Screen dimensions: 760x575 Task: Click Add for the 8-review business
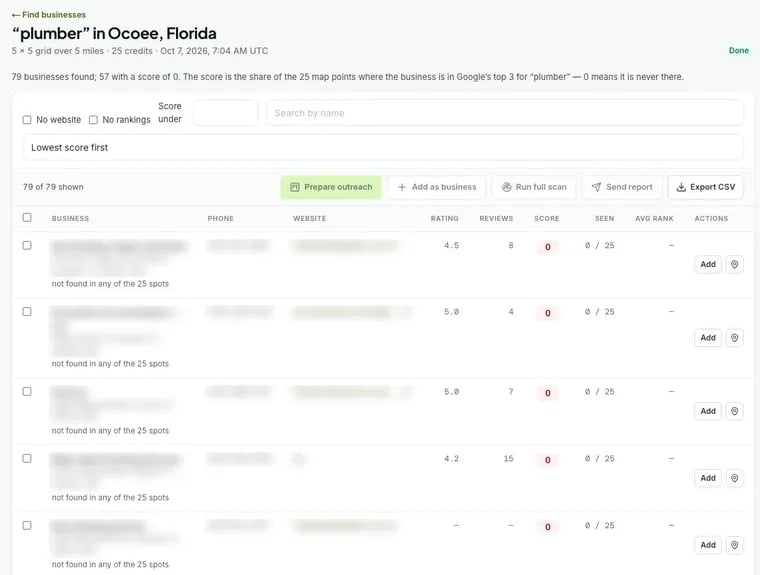[708, 264]
